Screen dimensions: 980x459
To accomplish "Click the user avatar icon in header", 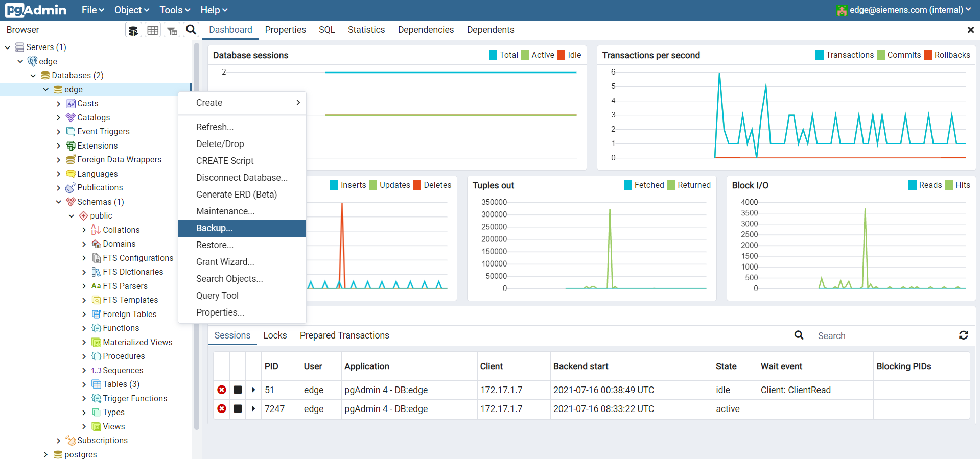I will pyautogui.click(x=842, y=10).
